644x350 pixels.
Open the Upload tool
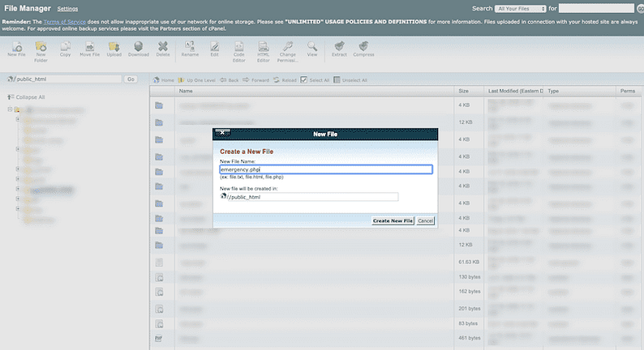point(114,49)
